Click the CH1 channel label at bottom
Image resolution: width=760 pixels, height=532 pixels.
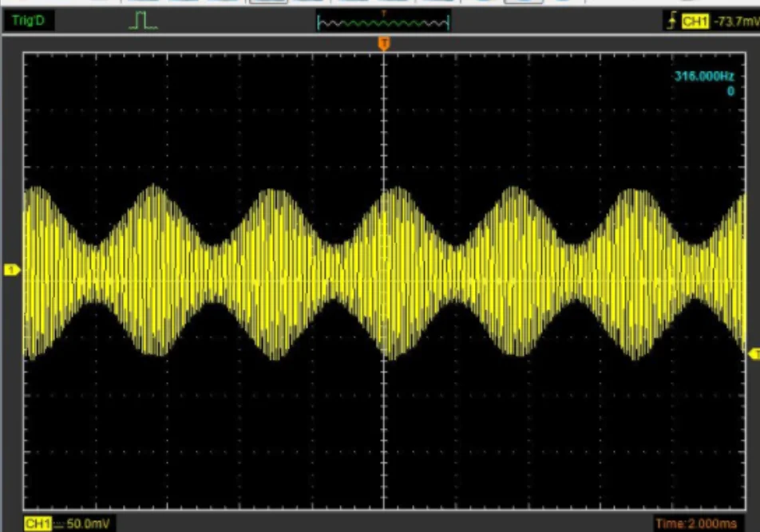38,523
